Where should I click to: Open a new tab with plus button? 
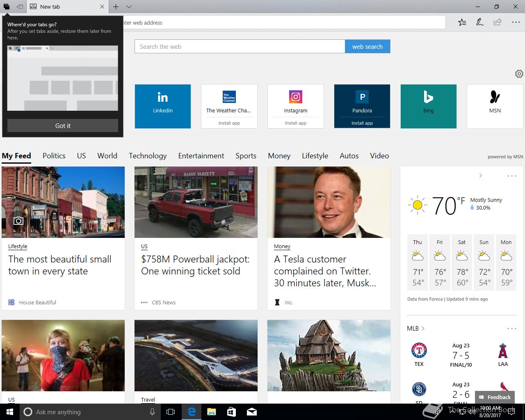[116, 7]
